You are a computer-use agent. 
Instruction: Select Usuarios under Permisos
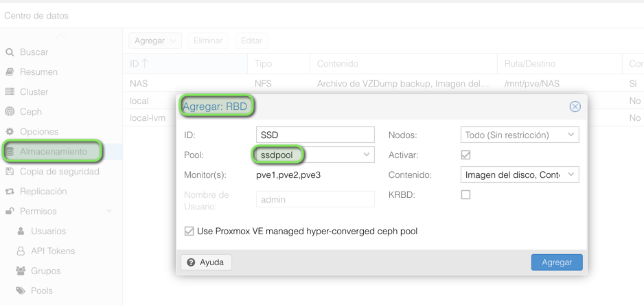click(48, 231)
